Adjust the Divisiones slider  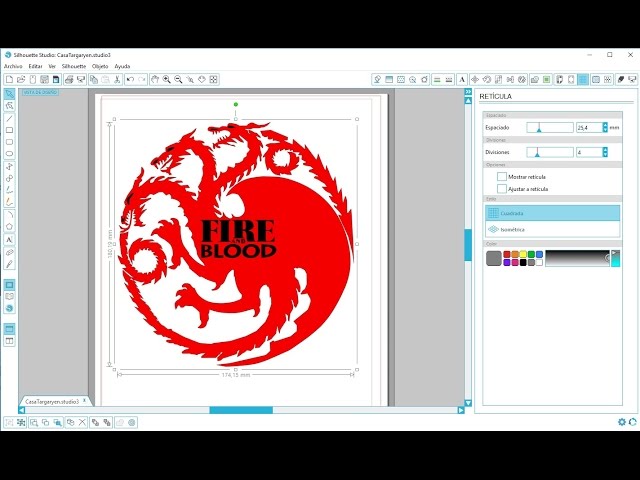(550, 152)
